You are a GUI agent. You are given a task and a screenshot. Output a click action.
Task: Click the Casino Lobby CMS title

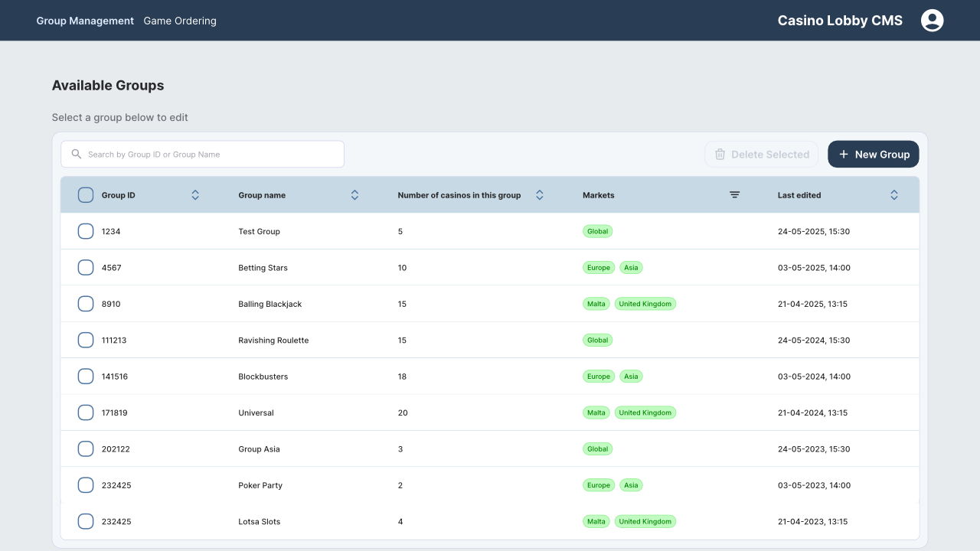click(x=840, y=21)
